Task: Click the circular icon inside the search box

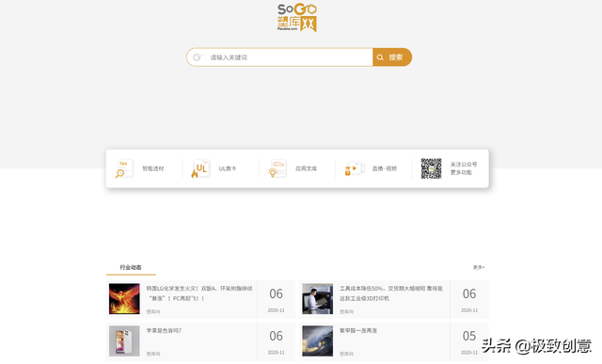Action: pyautogui.click(x=198, y=57)
